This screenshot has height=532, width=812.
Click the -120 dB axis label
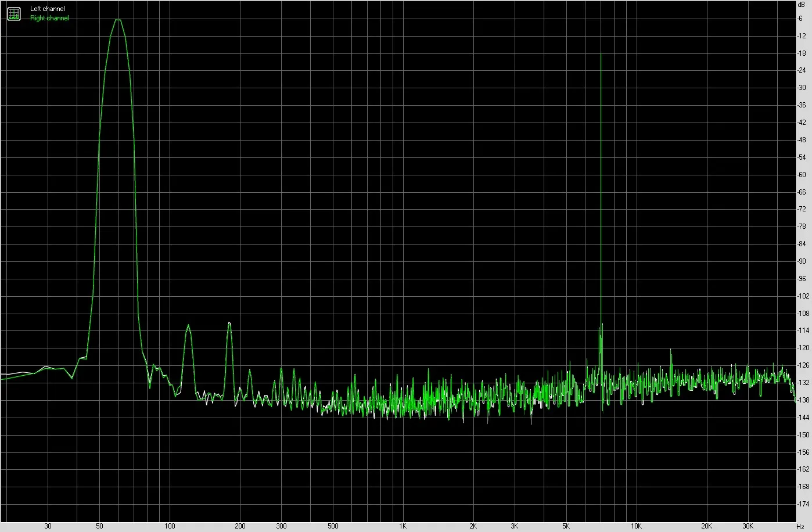(x=803, y=348)
